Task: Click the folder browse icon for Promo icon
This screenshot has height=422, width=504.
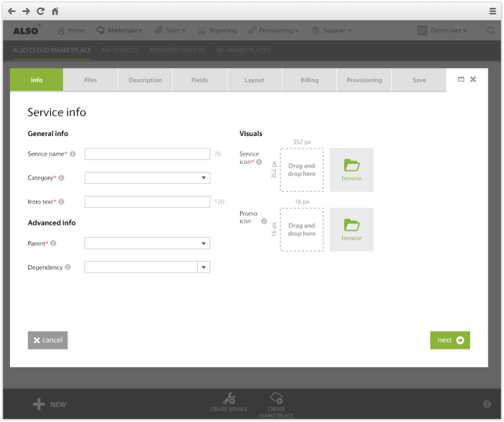Action: 352,225
